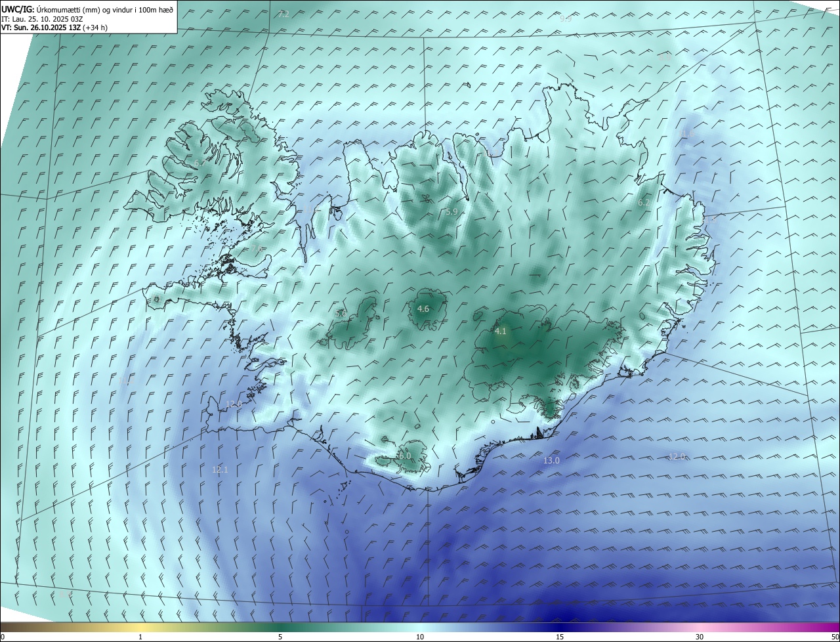Click the 5.6 value label on the map

[x=341, y=314]
